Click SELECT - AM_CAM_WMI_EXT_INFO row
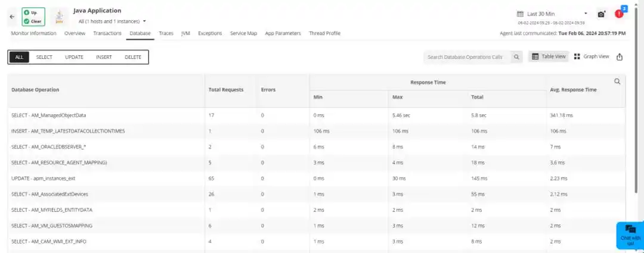Image resolution: width=644 pixels, height=253 pixels. tap(316, 242)
